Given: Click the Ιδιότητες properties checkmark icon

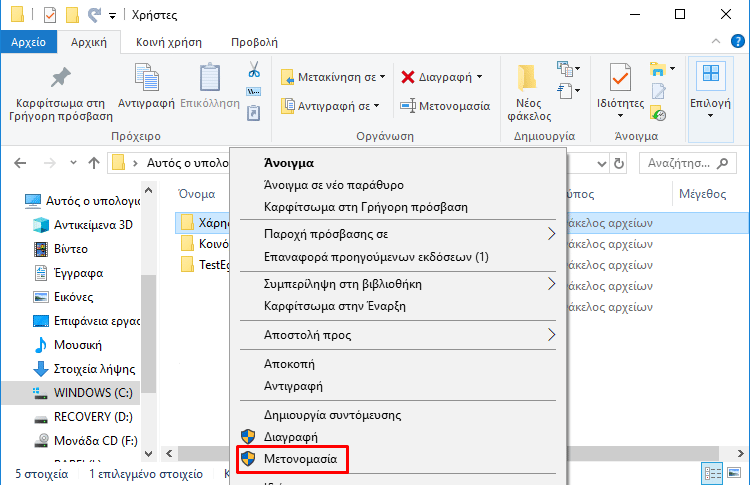Looking at the screenshot, I should click(x=620, y=77).
